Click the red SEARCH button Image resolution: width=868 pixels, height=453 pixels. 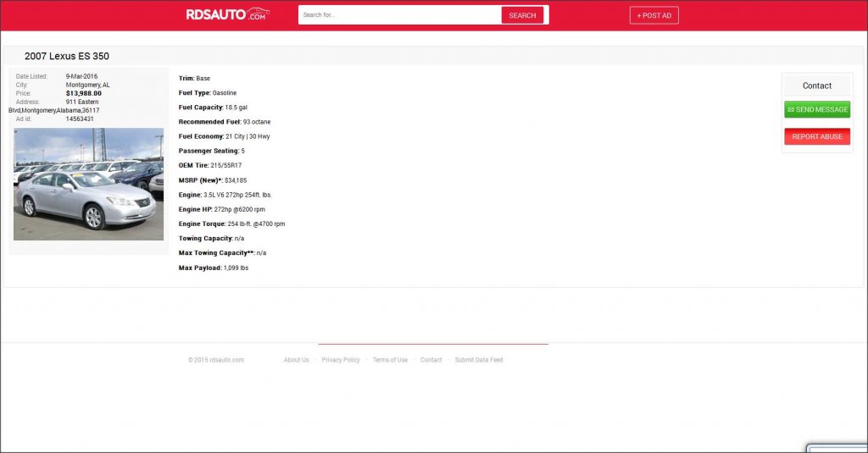coord(522,15)
